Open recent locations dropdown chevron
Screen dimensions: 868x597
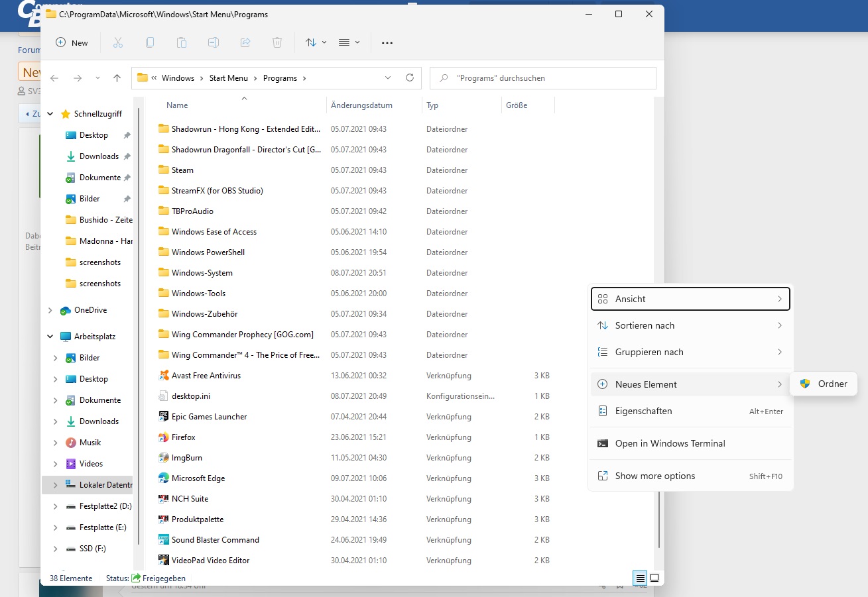98,78
